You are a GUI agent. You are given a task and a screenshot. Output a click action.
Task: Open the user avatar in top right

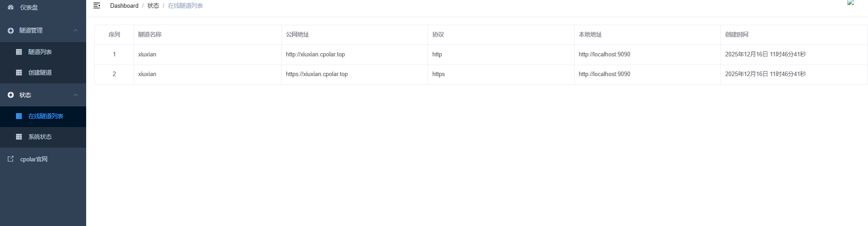pyautogui.click(x=851, y=3)
